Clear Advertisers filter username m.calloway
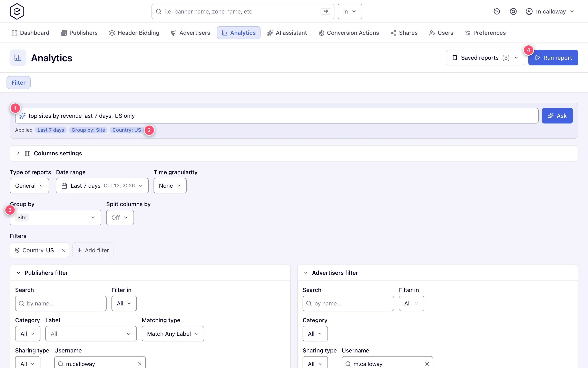 click(427, 364)
